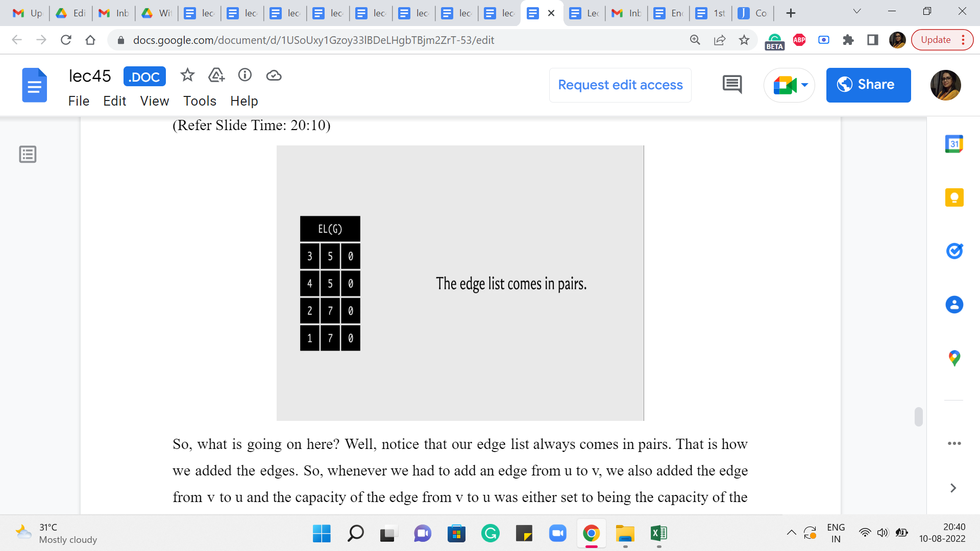Screen dimensions: 980x551
Task: Open Google Calendar side panel
Action: [954, 144]
